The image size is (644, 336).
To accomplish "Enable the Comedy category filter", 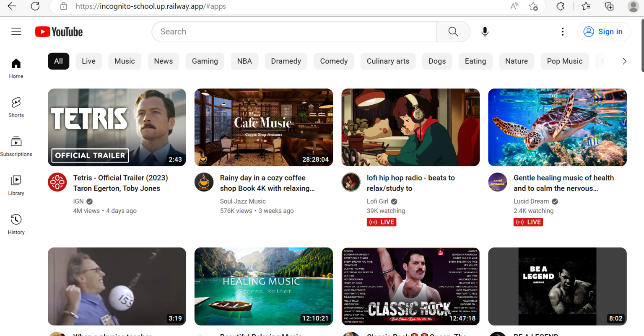I will tap(334, 61).
